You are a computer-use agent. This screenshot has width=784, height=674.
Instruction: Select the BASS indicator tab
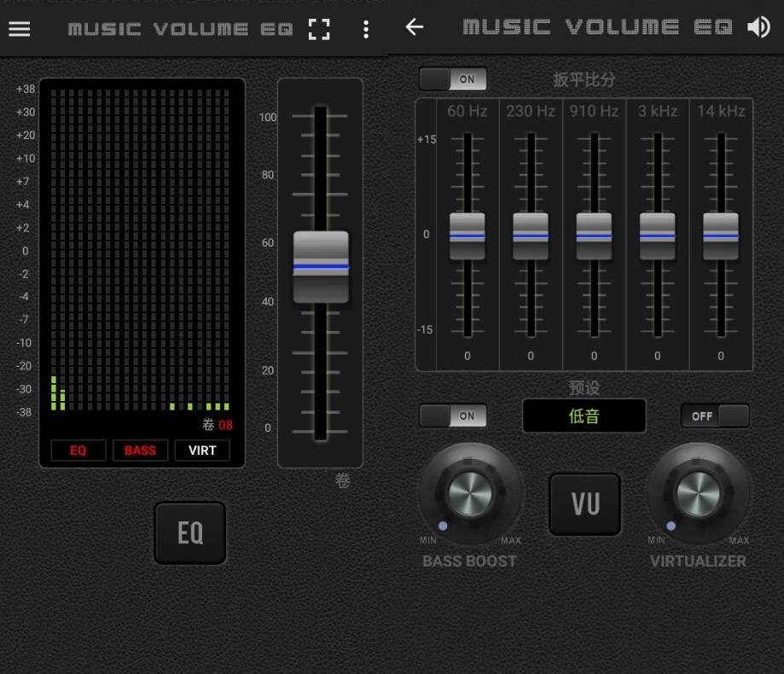[x=141, y=450]
